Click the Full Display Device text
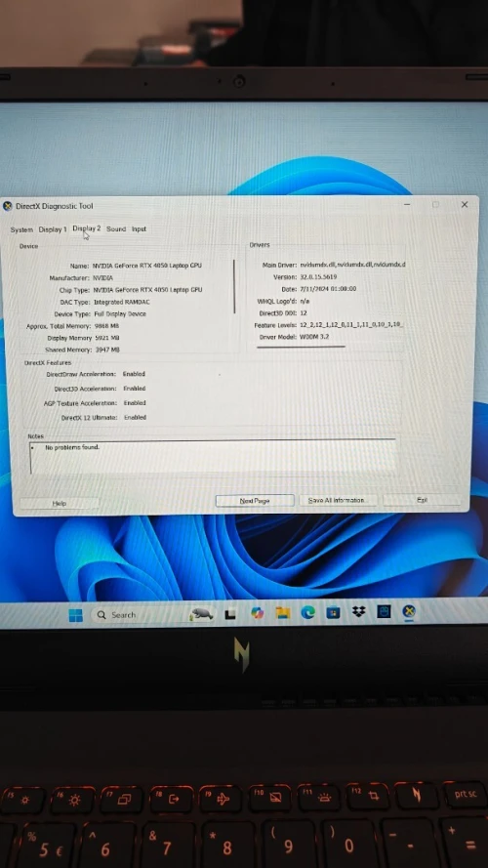488x868 pixels. point(120,313)
